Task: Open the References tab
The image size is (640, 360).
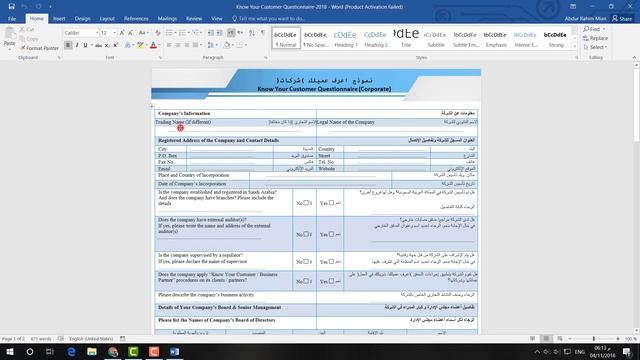Action: (136, 19)
